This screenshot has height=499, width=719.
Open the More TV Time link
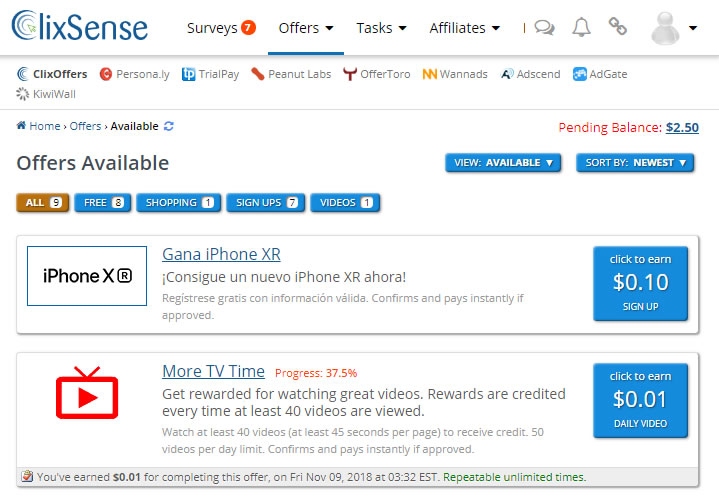tap(213, 371)
